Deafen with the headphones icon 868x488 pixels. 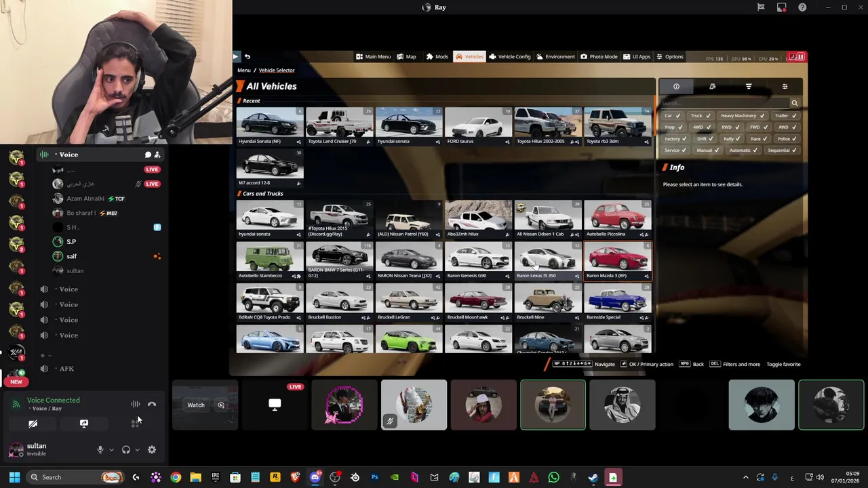coord(125,450)
